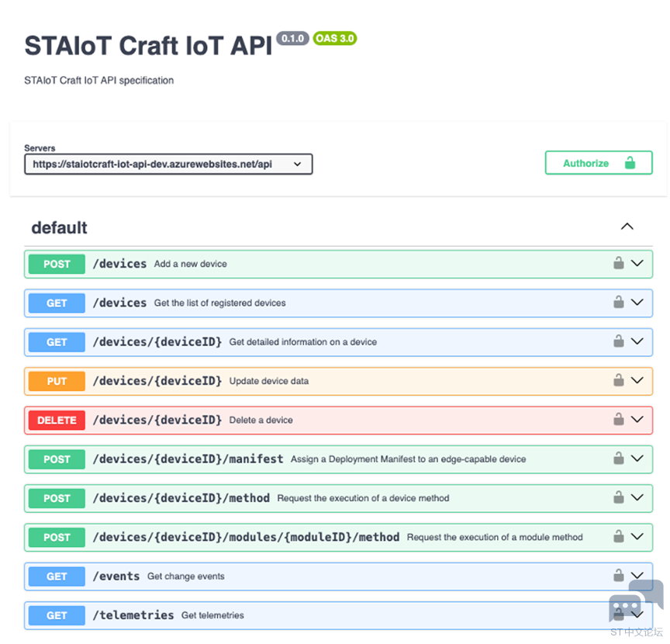Click 'Get change events' description text

tap(186, 576)
